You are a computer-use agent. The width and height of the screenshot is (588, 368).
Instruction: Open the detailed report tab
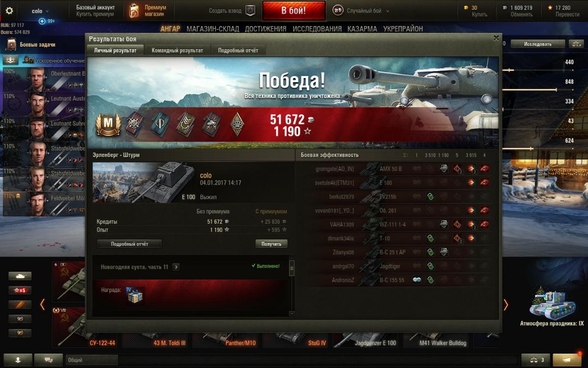pyautogui.click(x=238, y=50)
